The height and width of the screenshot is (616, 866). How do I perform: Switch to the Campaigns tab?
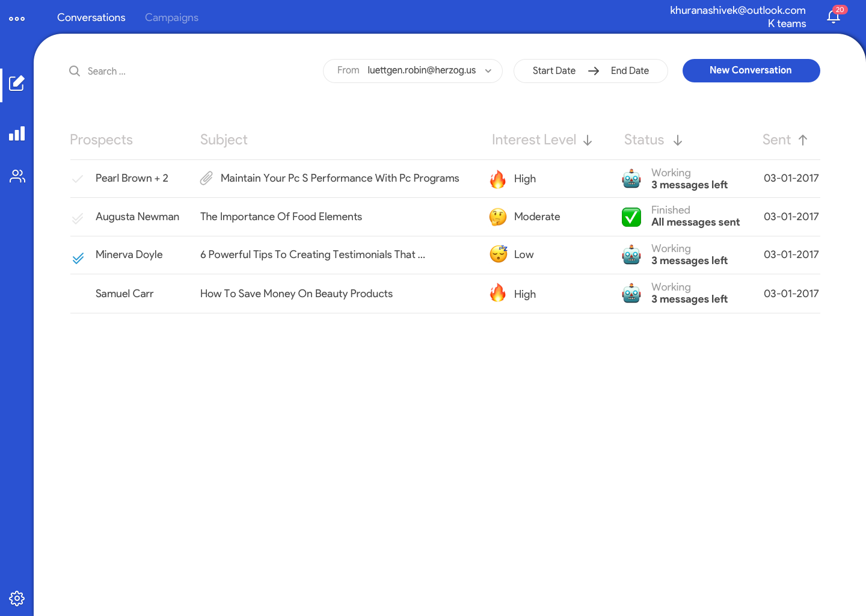coord(171,17)
